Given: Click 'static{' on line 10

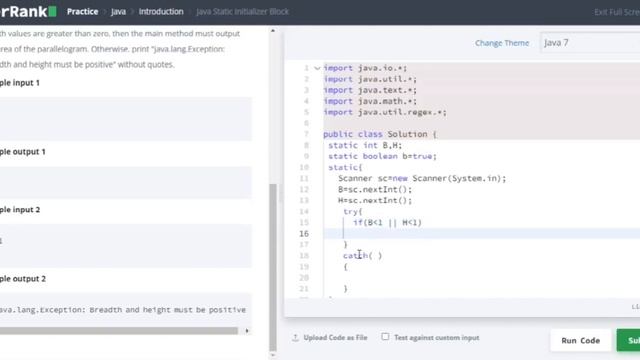Looking at the screenshot, I should 345,167.
